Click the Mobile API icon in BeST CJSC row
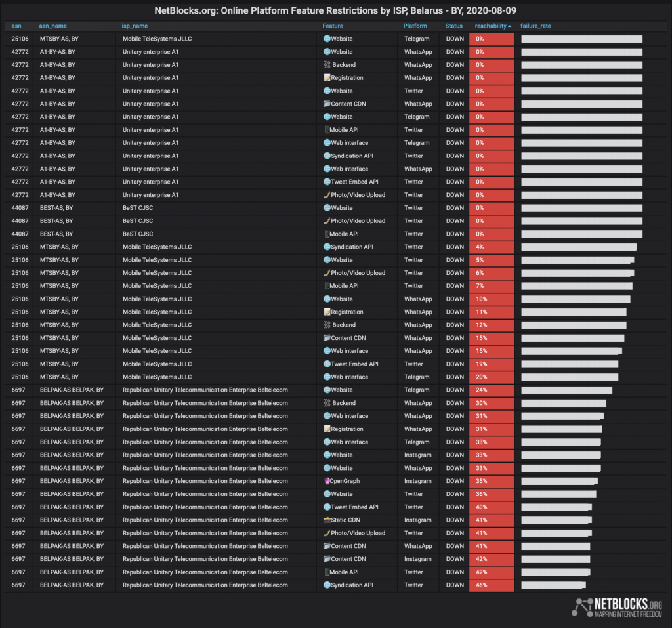 pos(327,234)
